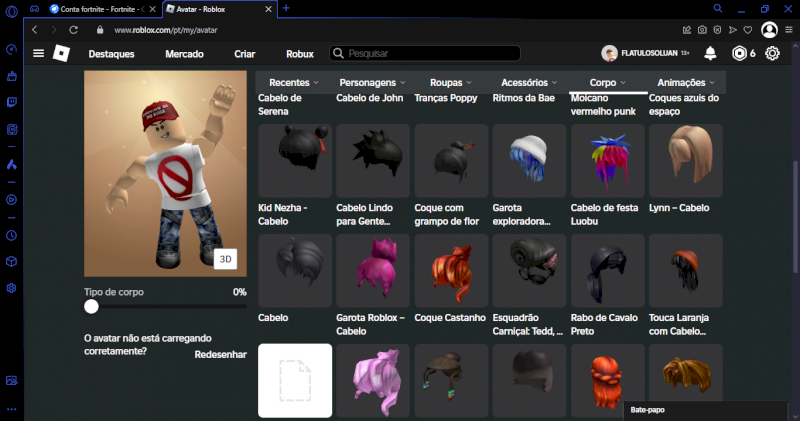
Task: Open the Robux balance icon
Action: click(x=739, y=53)
